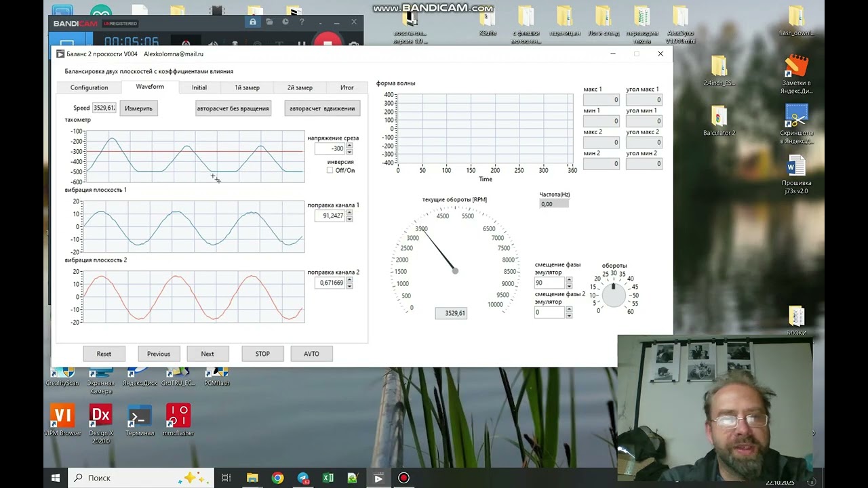Click the Bandicam lock icon
Screen dimensions: 868x488
click(x=253, y=22)
